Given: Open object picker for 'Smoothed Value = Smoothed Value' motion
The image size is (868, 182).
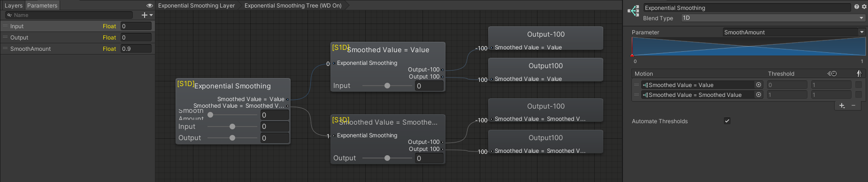Looking at the screenshot, I should [759, 95].
